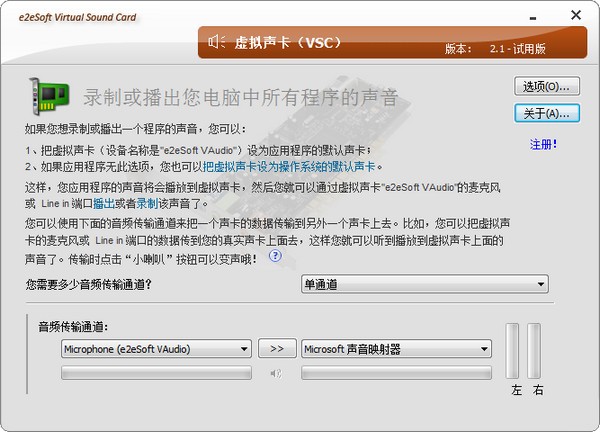Image resolution: width=600 pixels, height=432 pixels.
Task: Click the 注册! register link
Action: pyautogui.click(x=541, y=144)
